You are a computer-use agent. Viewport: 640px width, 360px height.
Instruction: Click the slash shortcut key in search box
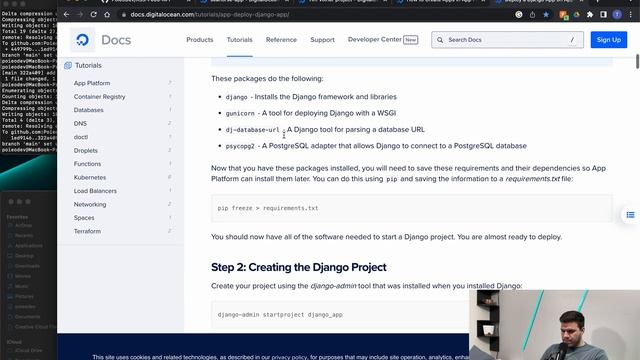572,40
